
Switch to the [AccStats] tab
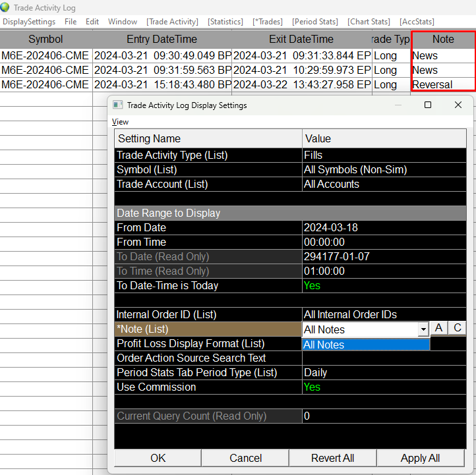point(417,22)
